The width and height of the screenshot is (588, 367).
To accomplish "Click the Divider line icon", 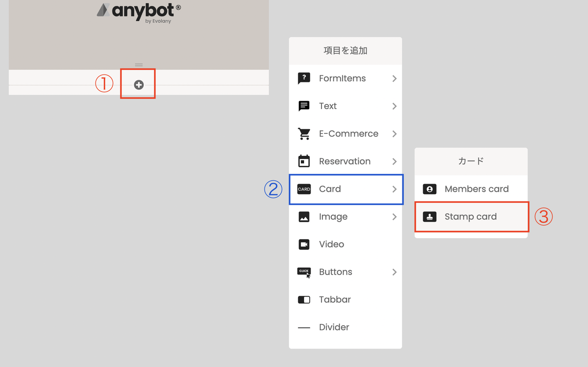I will click(304, 328).
